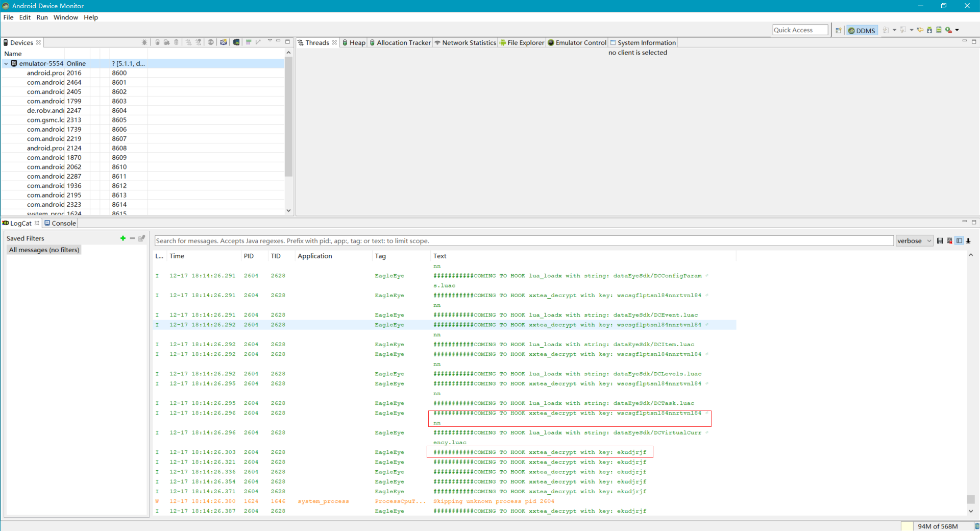Viewport: 980px width, 531px height.
Task: Click the Update Heap icon
Action: [x=157, y=42]
